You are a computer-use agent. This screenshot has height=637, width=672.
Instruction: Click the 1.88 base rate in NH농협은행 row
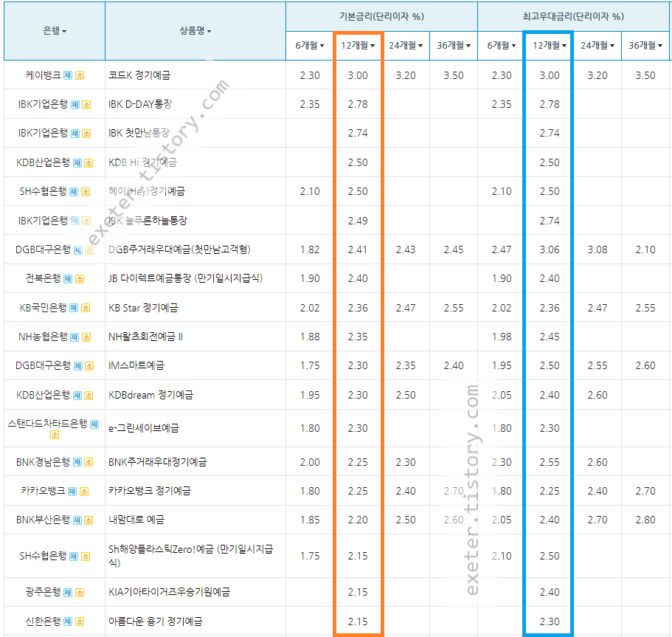309,337
